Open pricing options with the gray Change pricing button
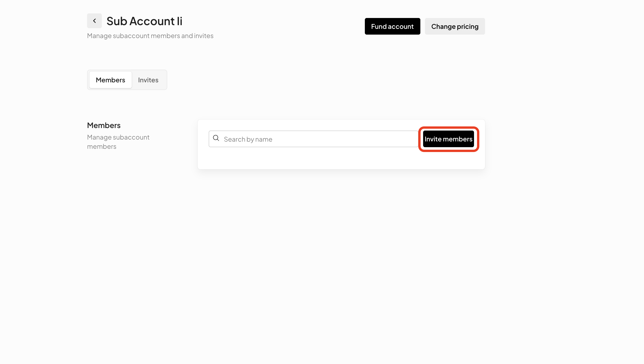644x364 pixels. coord(455,26)
